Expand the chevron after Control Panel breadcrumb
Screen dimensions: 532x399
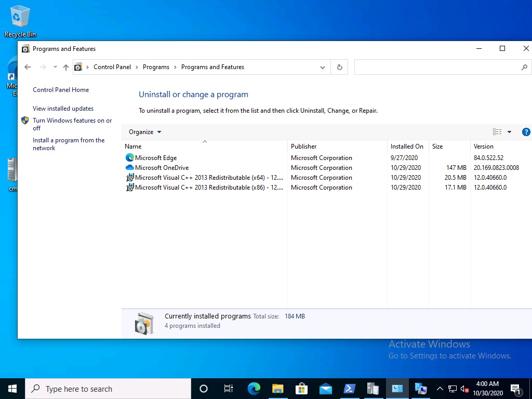(137, 67)
